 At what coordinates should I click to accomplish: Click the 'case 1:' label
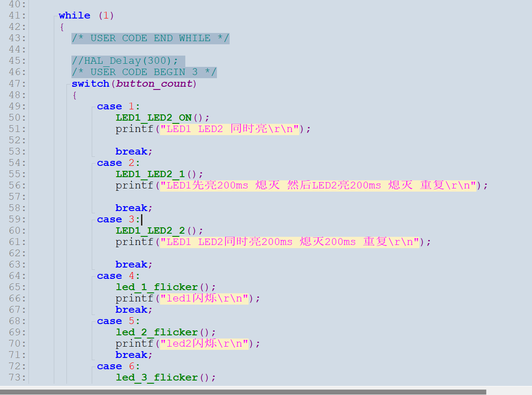coord(118,106)
